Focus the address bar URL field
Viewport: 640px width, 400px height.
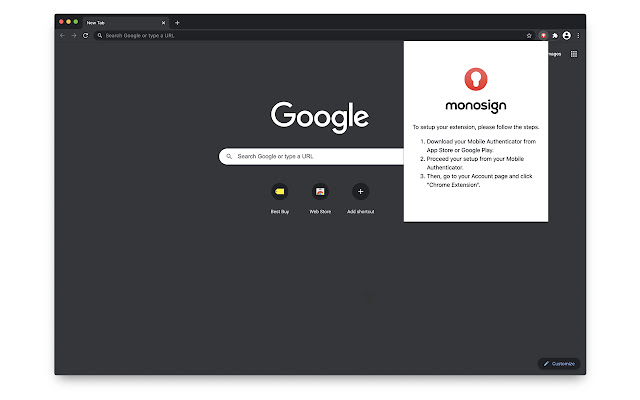tap(314, 36)
